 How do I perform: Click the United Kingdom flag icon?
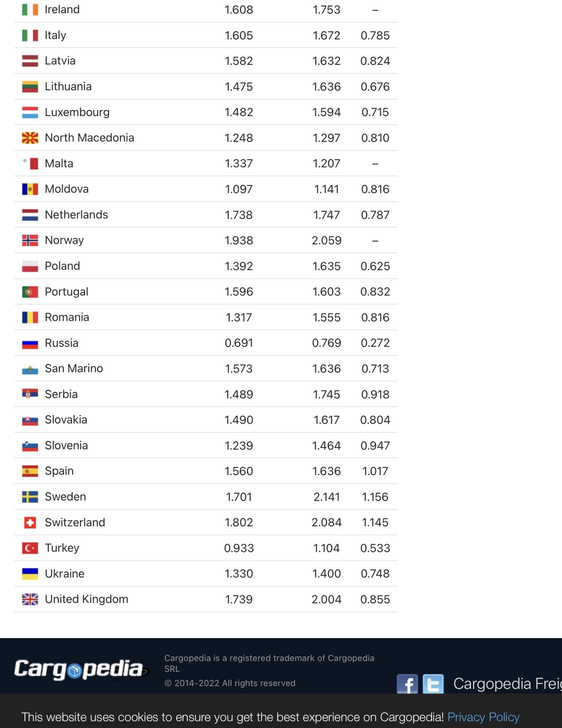(30, 599)
